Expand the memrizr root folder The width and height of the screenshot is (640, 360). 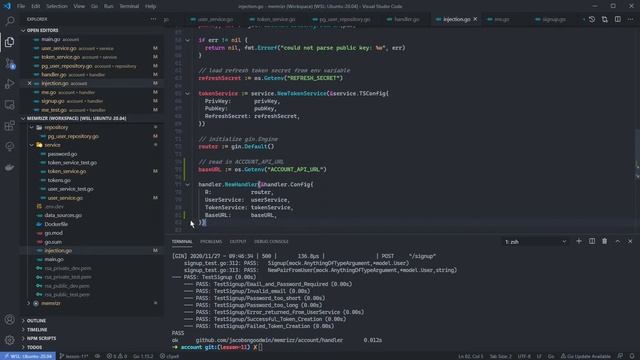[x=51, y=303]
